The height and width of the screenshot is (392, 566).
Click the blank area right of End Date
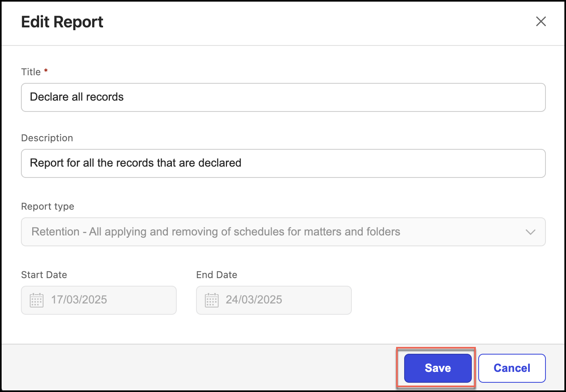447,300
